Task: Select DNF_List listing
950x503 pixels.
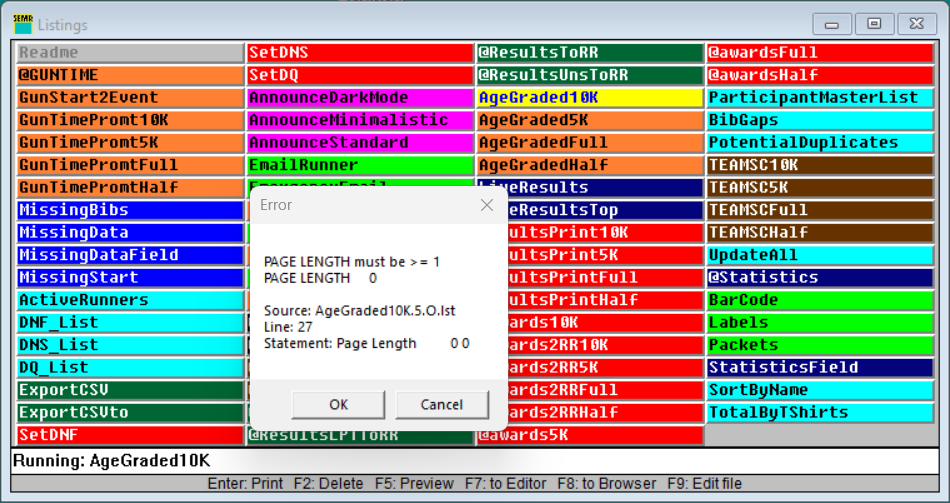Action: click(130, 322)
